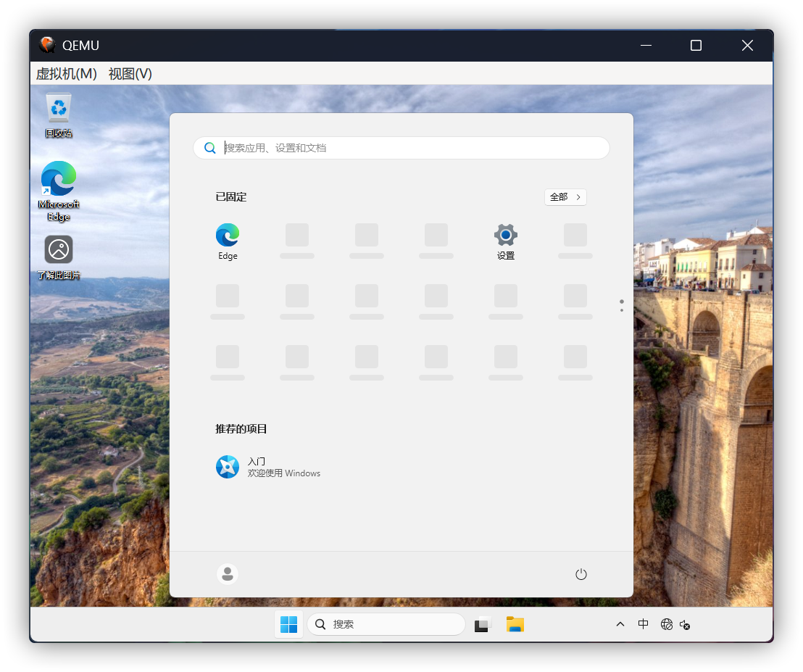Launch File Explorer from the taskbar
Image resolution: width=803 pixels, height=672 pixels.
515,624
